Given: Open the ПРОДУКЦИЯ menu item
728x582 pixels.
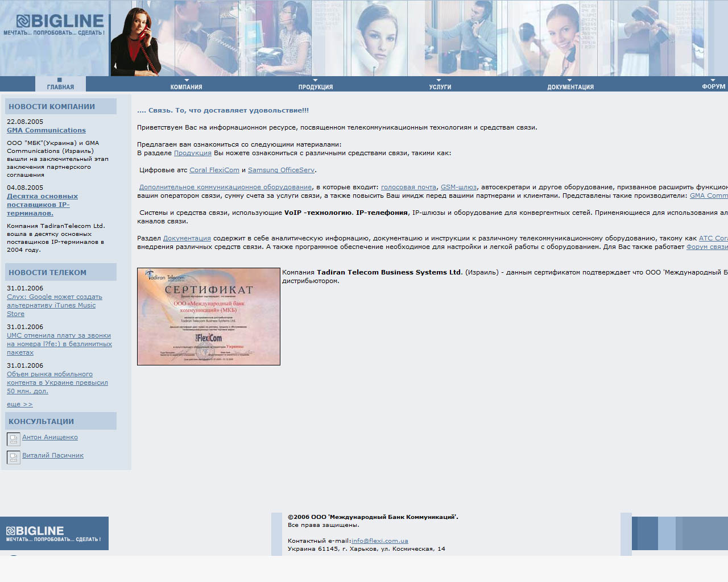Looking at the screenshot, I should coord(316,87).
